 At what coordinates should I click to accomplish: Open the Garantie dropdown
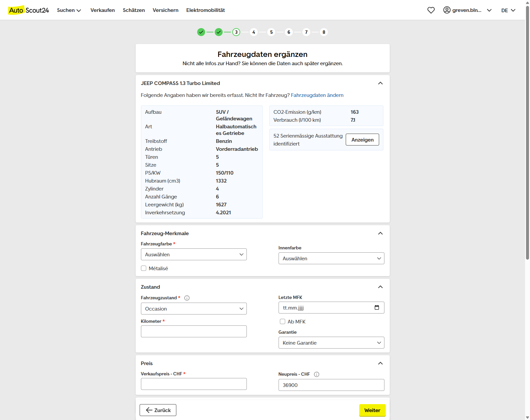[331, 343]
